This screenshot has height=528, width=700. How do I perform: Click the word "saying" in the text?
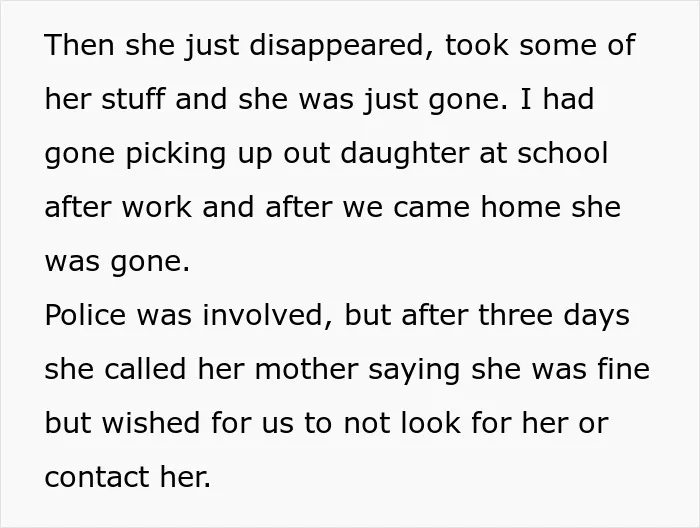(414, 370)
